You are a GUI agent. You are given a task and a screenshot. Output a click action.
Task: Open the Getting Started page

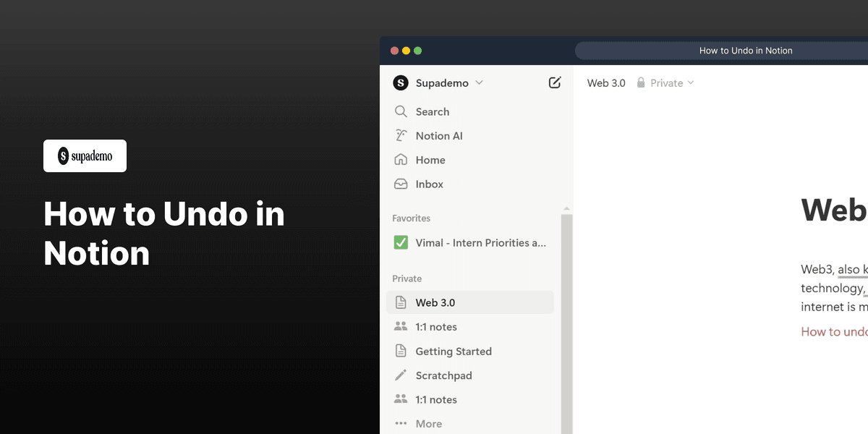tap(452, 351)
